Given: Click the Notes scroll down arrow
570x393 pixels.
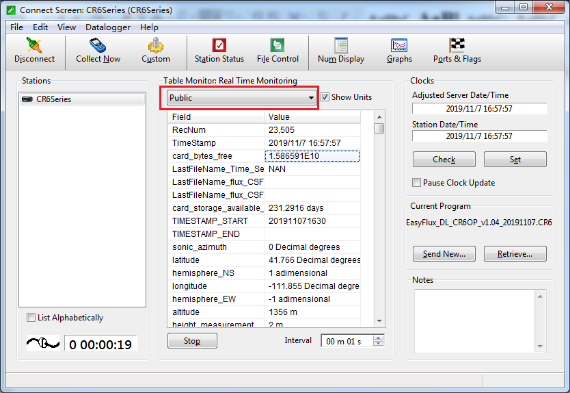Looking at the screenshot, I should pyautogui.click(x=540, y=346).
